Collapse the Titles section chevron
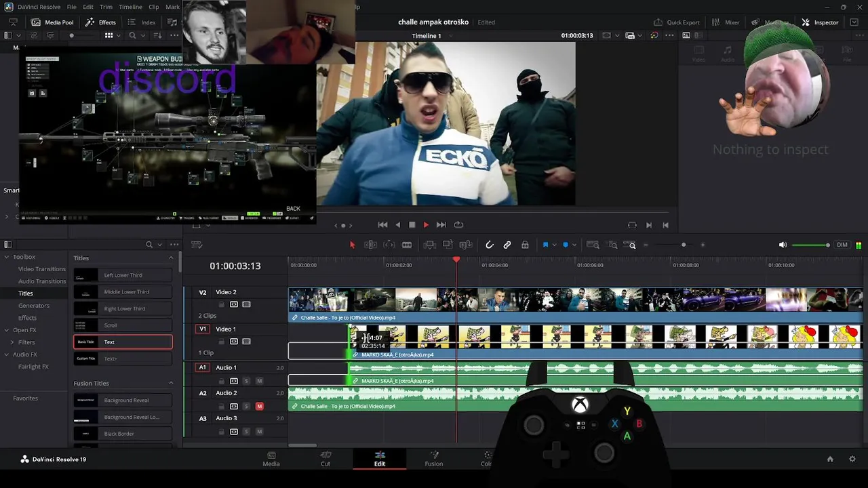Image resolution: width=868 pixels, height=488 pixels. pyautogui.click(x=171, y=258)
